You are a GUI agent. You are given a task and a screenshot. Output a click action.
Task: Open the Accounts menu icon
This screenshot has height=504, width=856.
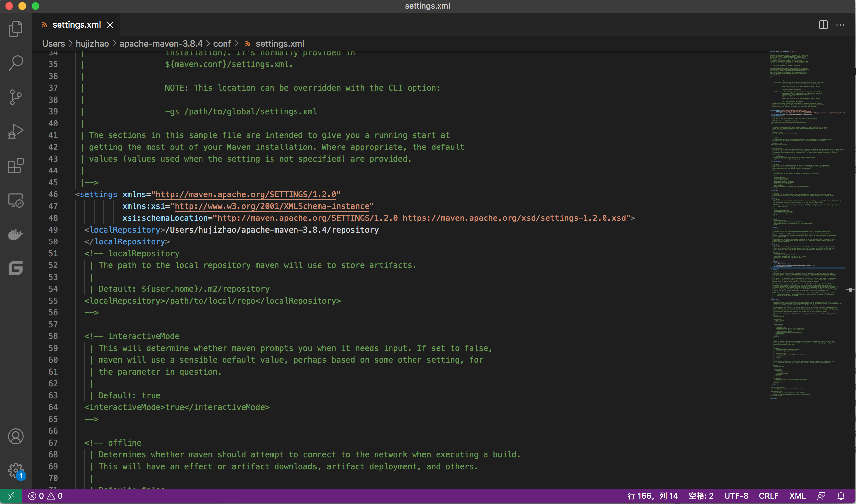click(15, 437)
